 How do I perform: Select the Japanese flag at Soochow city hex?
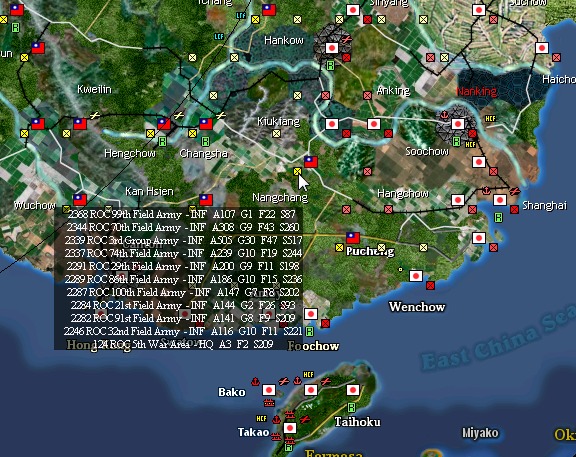point(458,124)
